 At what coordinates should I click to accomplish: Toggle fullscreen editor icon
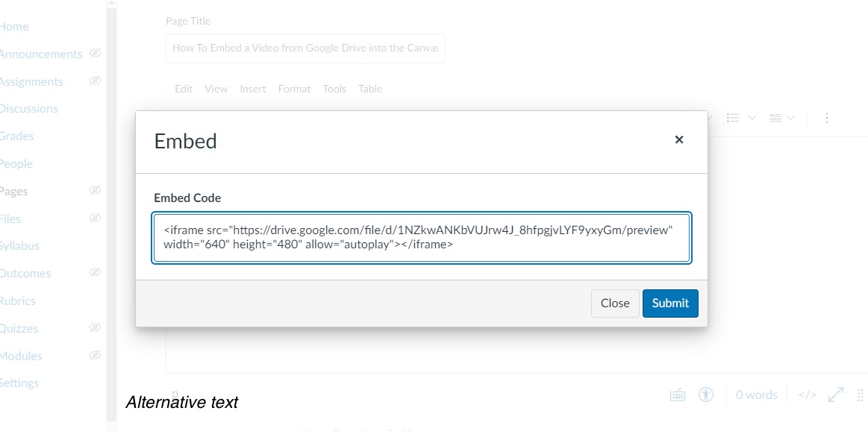[x=836, y=394]
